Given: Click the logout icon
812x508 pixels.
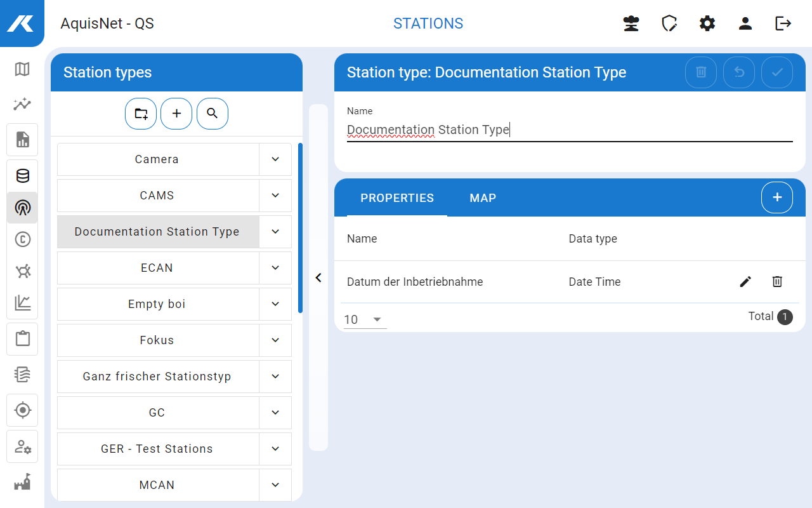Looking at the screenshot, I should pos(783,23).
